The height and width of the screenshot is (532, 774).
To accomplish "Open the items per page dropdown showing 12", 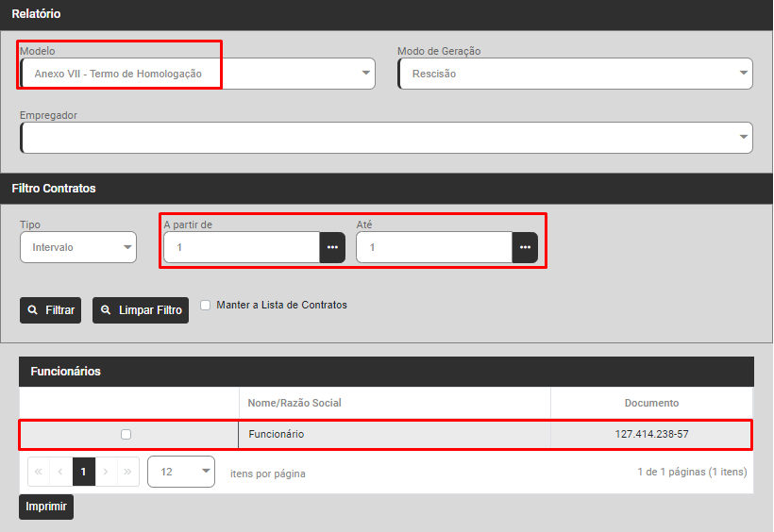I will pyautogui.click(x=181, y=472).
